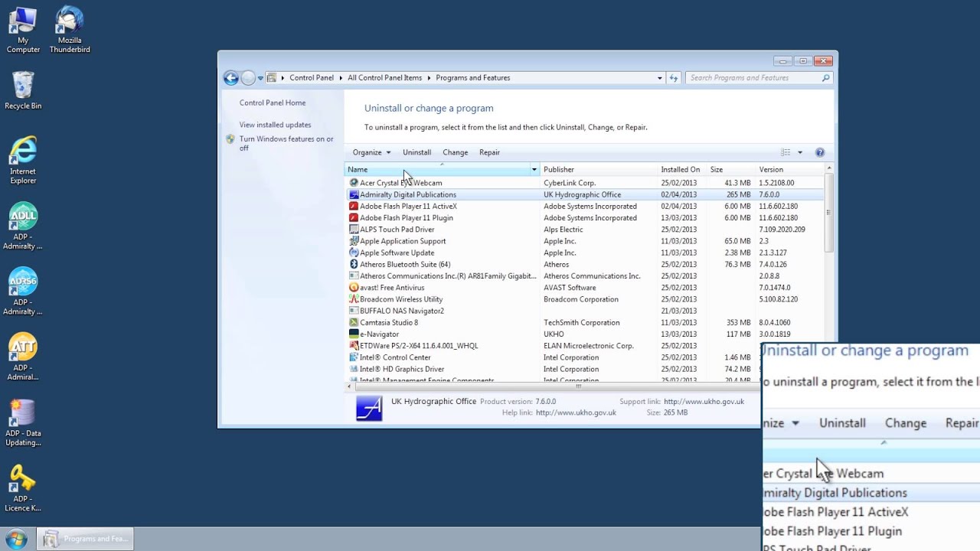Select the TechSmith Corporation publisher cell
The image size is (980, 551).
(x=582, y=323)
